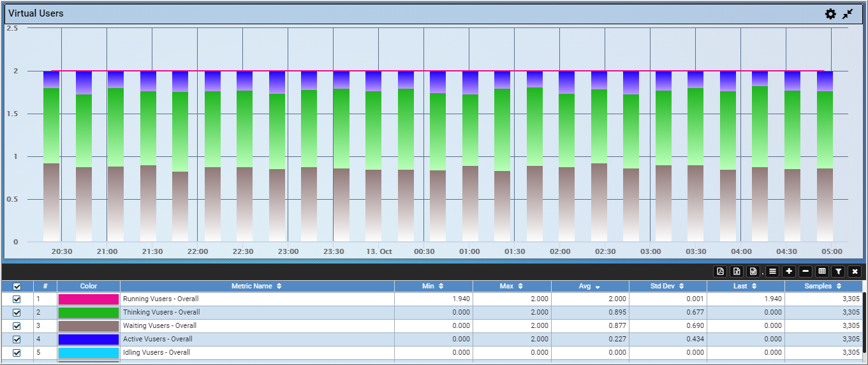Screen dimensions: 868x365
Task: Open the gray-brown Waiting Vusers color swatch
Action: point(89,325)
